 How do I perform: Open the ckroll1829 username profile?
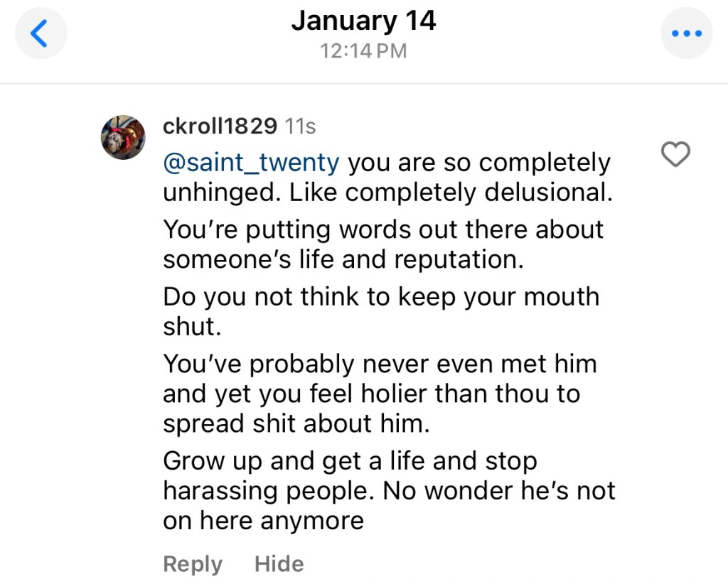220,126
